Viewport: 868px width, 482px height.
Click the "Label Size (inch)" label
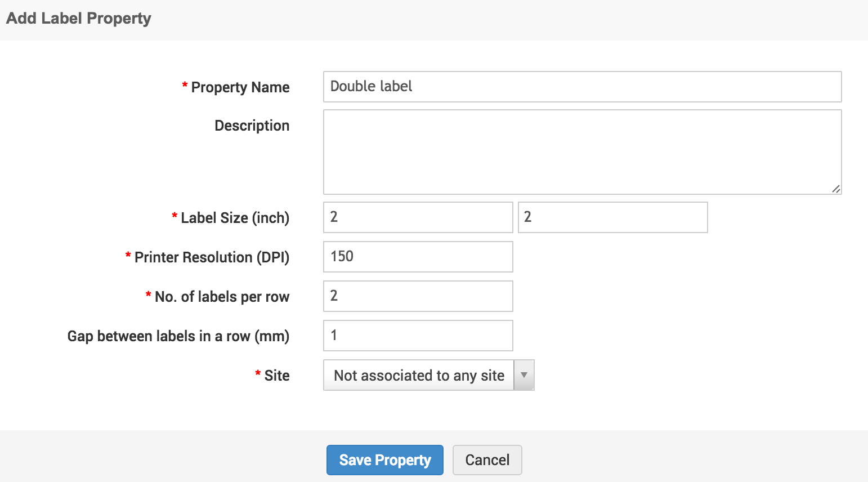[235, 218]
